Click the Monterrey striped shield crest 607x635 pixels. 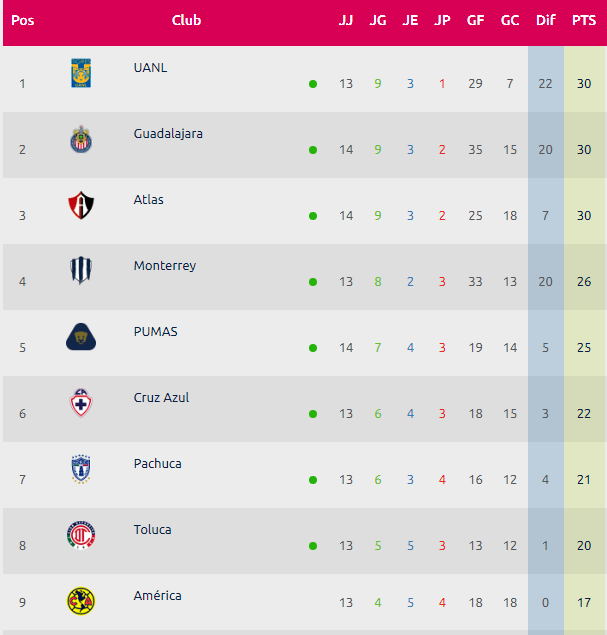tap(81, 271)
